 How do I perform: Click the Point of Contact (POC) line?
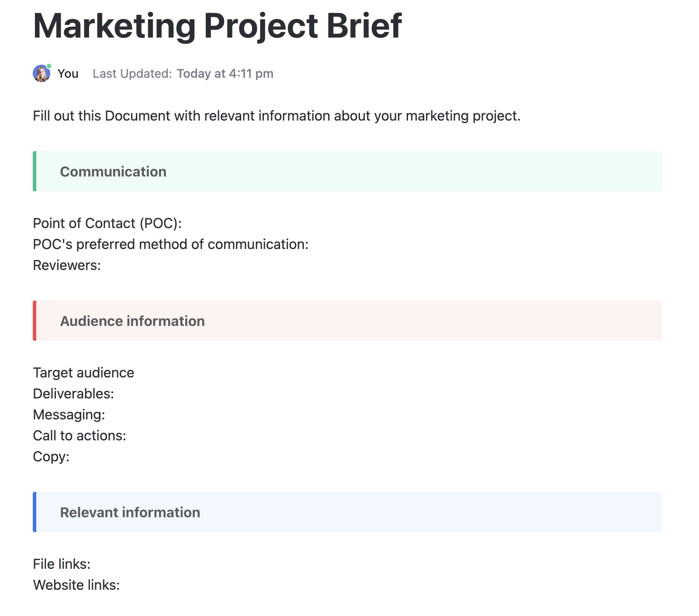(107, 223)
